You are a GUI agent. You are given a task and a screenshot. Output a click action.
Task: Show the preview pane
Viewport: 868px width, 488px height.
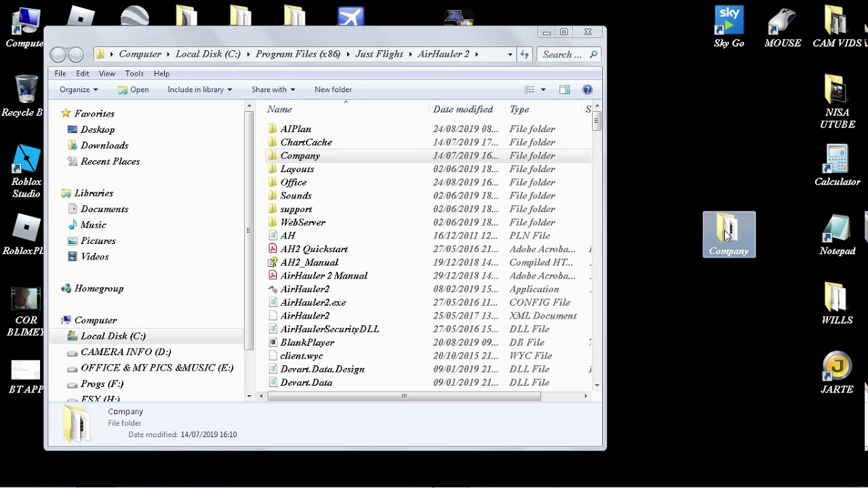pyautogui.click(x=564, y=89)
